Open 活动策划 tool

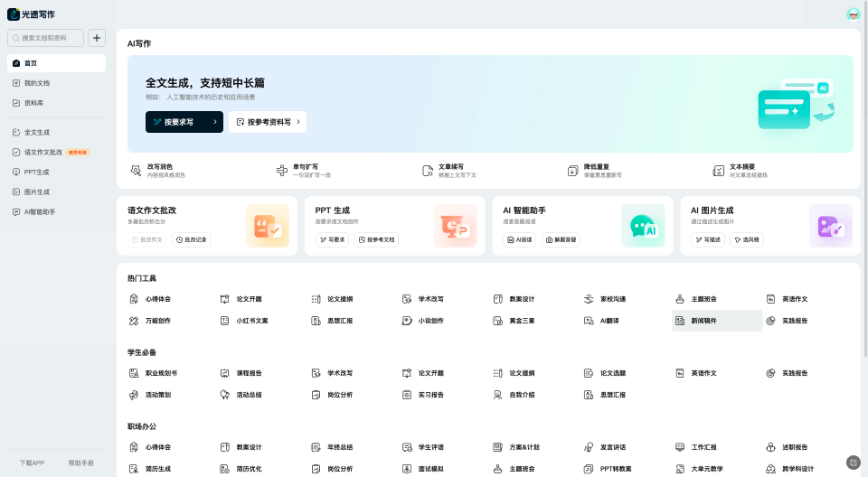tap(150, 395)
